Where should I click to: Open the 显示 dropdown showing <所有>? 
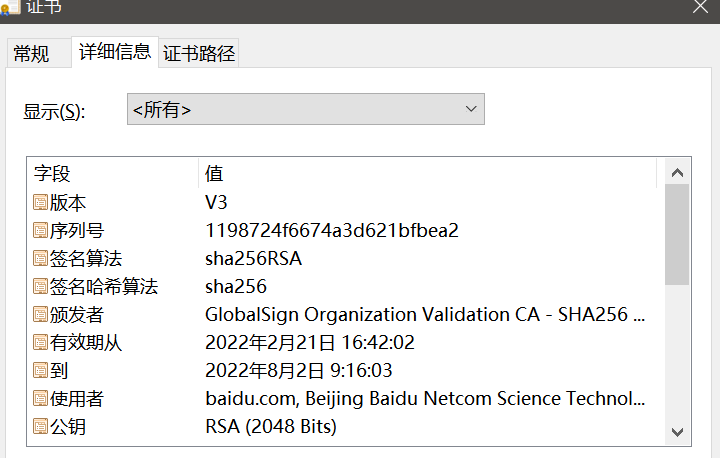coord(306,109)
